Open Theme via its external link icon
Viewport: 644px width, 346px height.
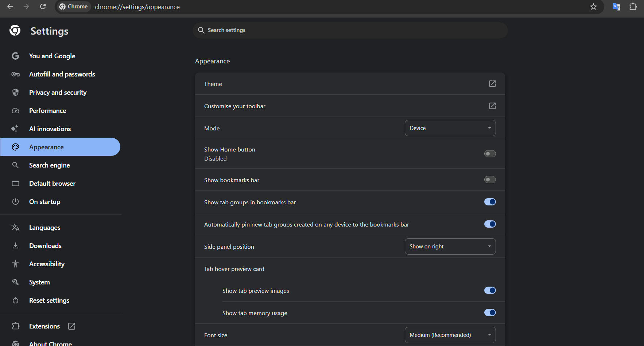[x=492, y=84]
